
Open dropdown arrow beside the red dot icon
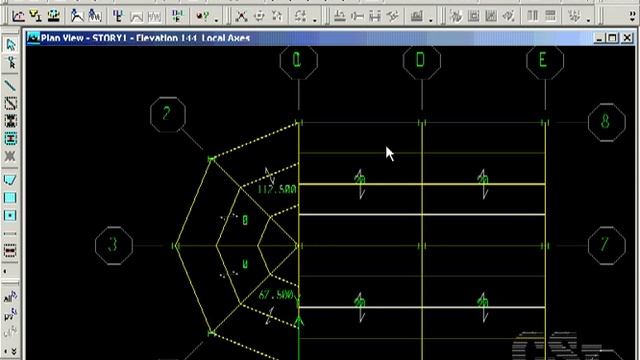[x=216, y=19]
